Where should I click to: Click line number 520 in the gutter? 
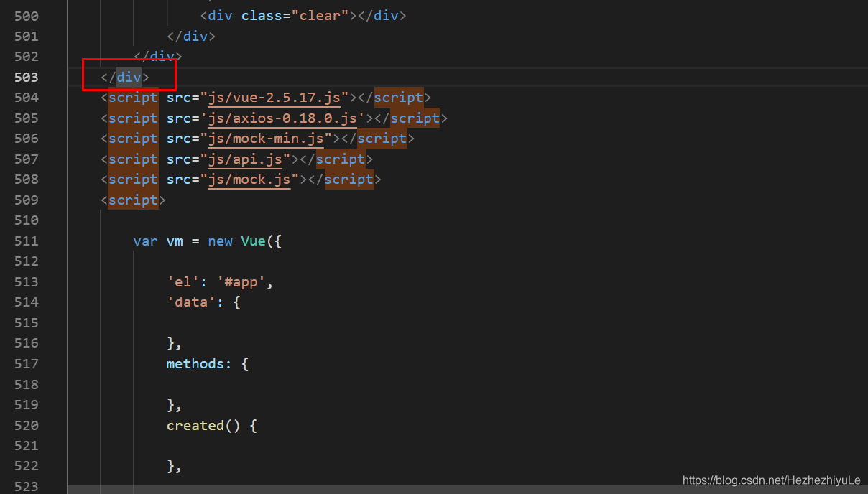[27, 425]
